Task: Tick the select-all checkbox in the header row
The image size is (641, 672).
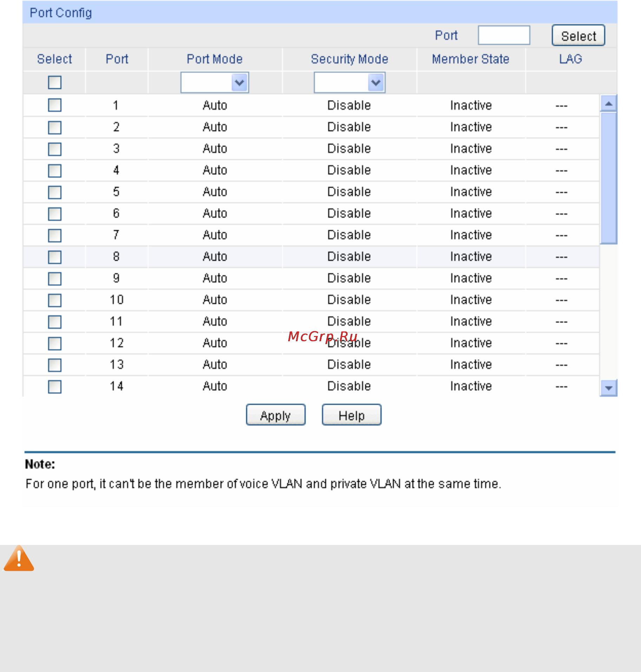Action: (55, 83)
